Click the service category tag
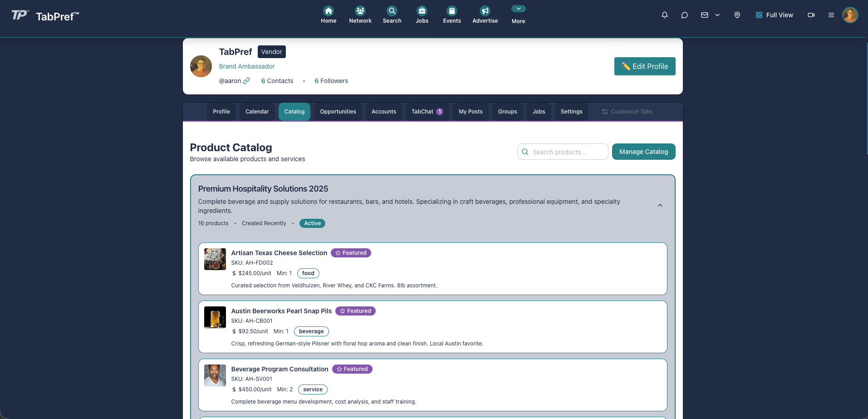The width and height of the screenshot is (868, 419). [313, 389]
